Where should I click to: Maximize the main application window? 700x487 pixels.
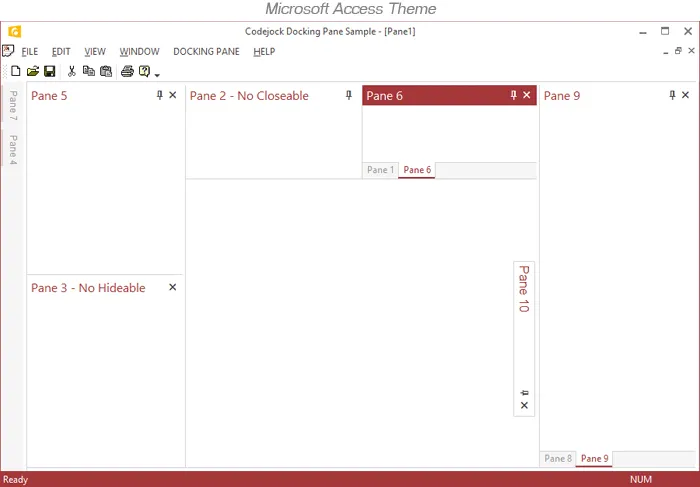tap(665, 31)
